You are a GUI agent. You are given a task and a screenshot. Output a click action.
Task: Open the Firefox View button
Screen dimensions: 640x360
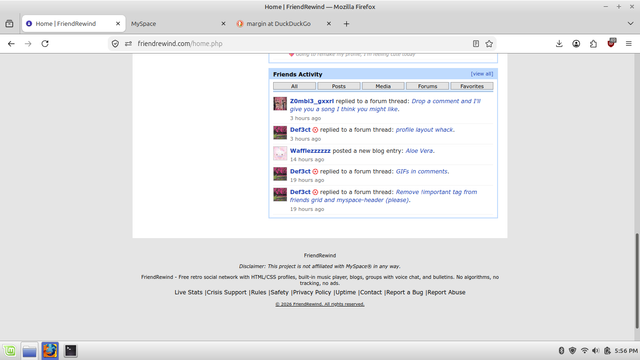point(9,24)
